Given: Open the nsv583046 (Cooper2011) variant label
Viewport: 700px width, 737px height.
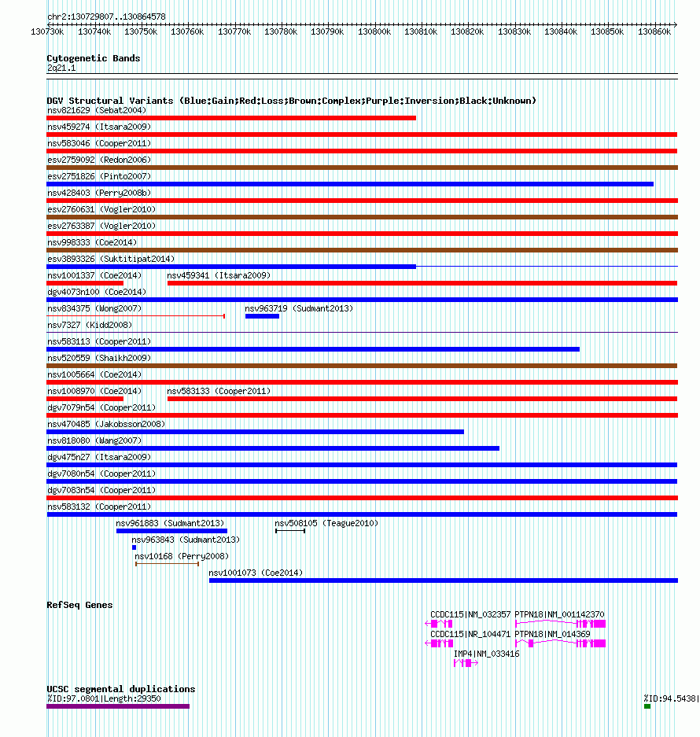Looking at the screenshot, I should pyautogui.click(x=99, y=143).
